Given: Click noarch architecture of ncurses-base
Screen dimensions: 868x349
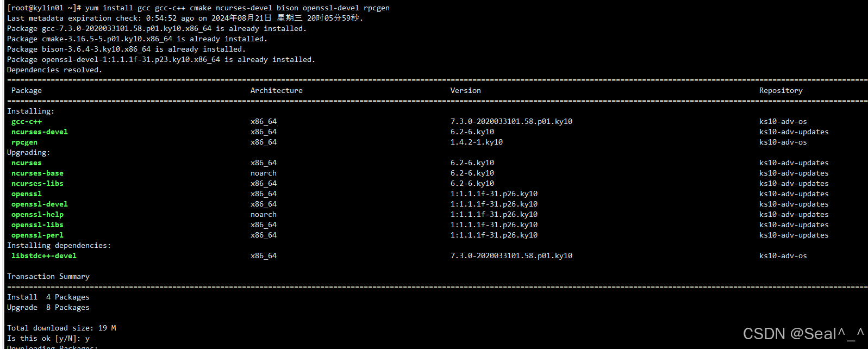Looking at the screenshot, I should (264, 173).
